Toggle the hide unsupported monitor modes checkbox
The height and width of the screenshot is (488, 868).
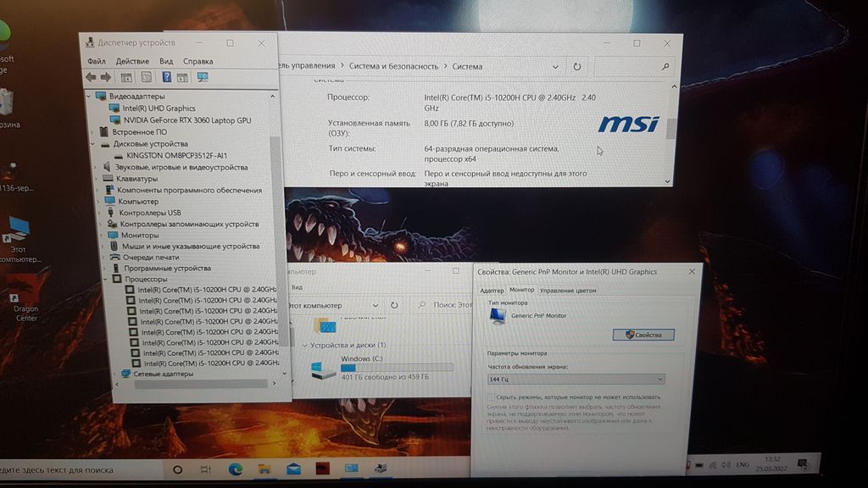[x=492, y=396]
